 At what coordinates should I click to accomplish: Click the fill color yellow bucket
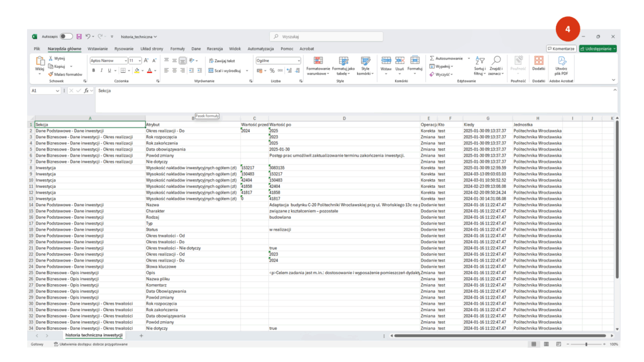[136, 70]
